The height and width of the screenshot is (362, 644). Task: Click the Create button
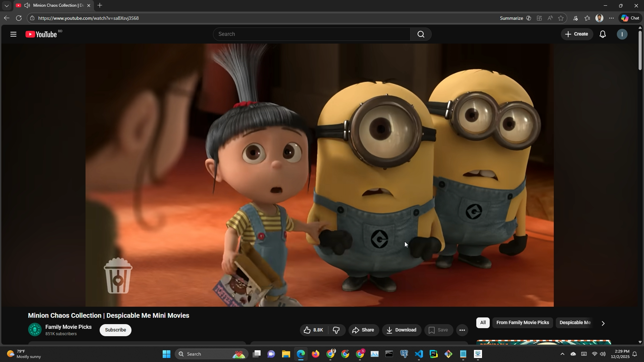577,34
